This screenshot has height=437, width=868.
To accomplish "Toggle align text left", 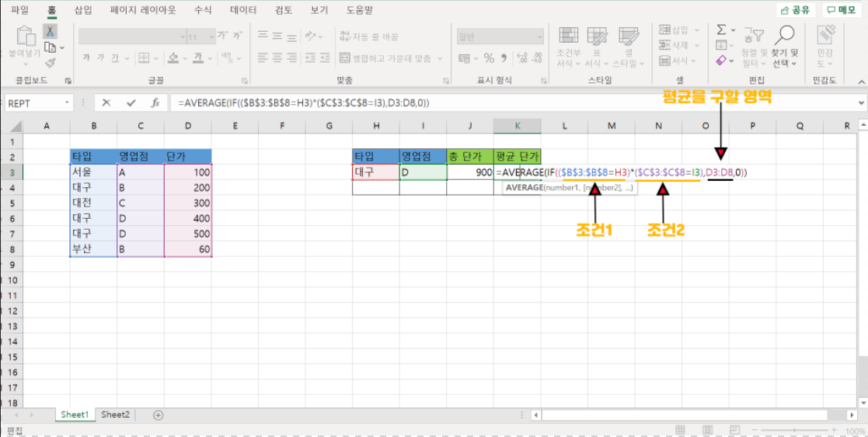I will (263, 57).
